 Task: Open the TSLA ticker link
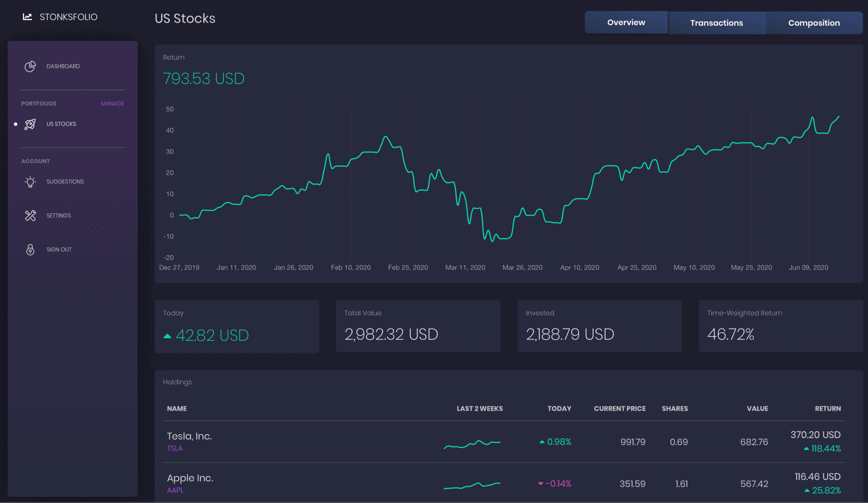point(174,448)
